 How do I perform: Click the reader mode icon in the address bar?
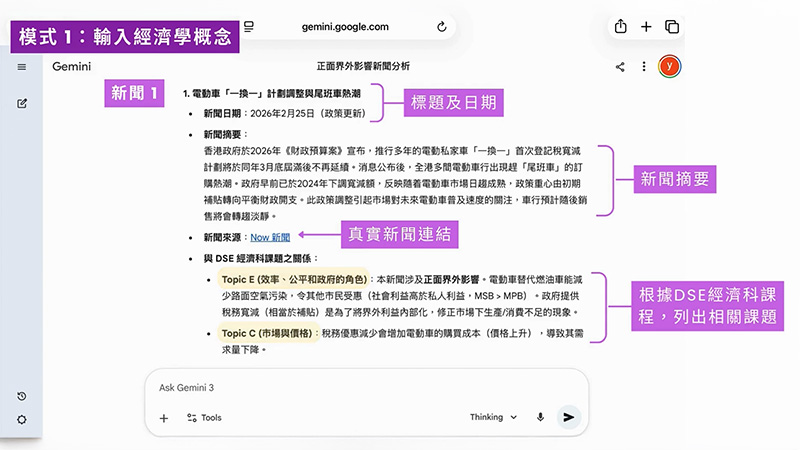point(248,27)
